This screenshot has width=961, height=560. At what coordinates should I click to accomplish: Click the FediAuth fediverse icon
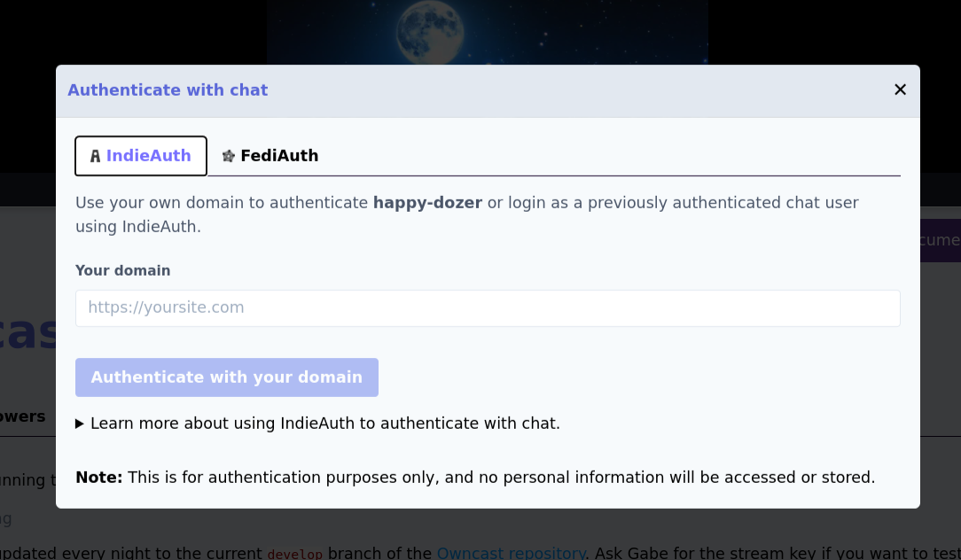pos(229,156)
